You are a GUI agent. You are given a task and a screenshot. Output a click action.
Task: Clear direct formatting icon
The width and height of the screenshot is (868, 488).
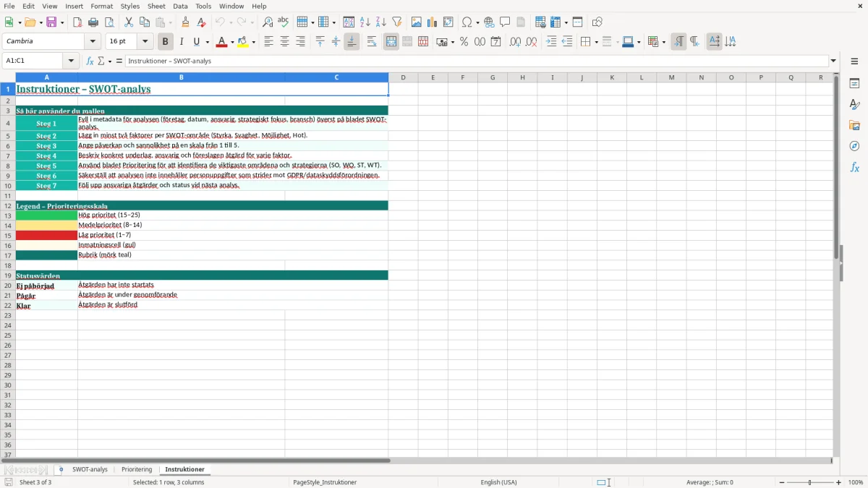[x=201, y=22]
